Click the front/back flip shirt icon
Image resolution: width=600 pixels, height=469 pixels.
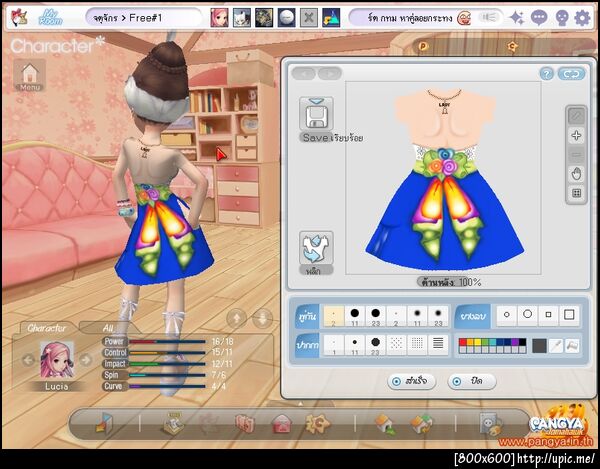(316, 248)
